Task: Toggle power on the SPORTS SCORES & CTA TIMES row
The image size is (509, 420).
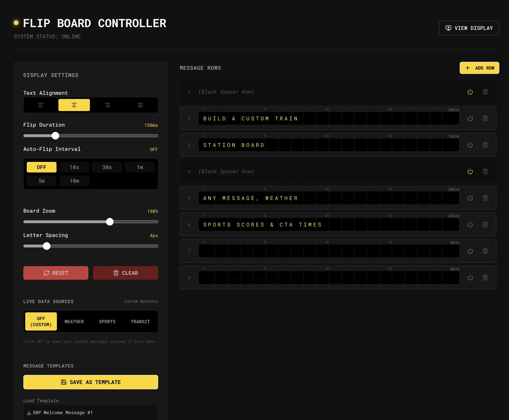Action: tap(470, 224)
